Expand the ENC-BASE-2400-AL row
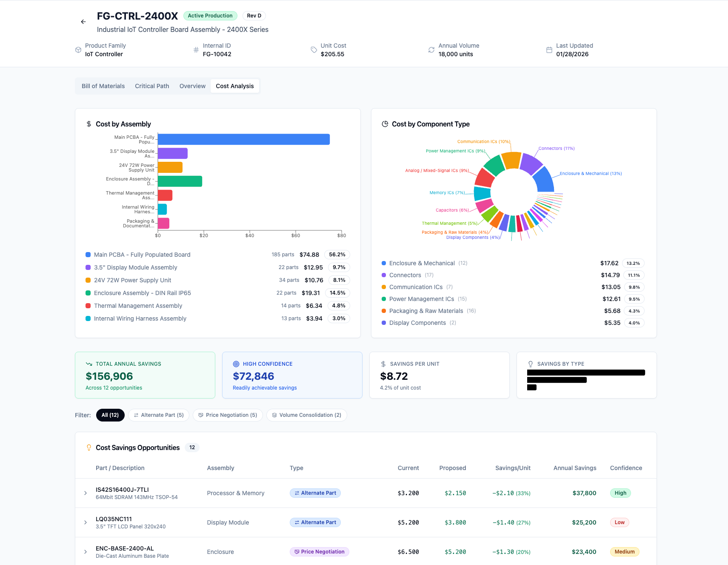 coord(86,552)
